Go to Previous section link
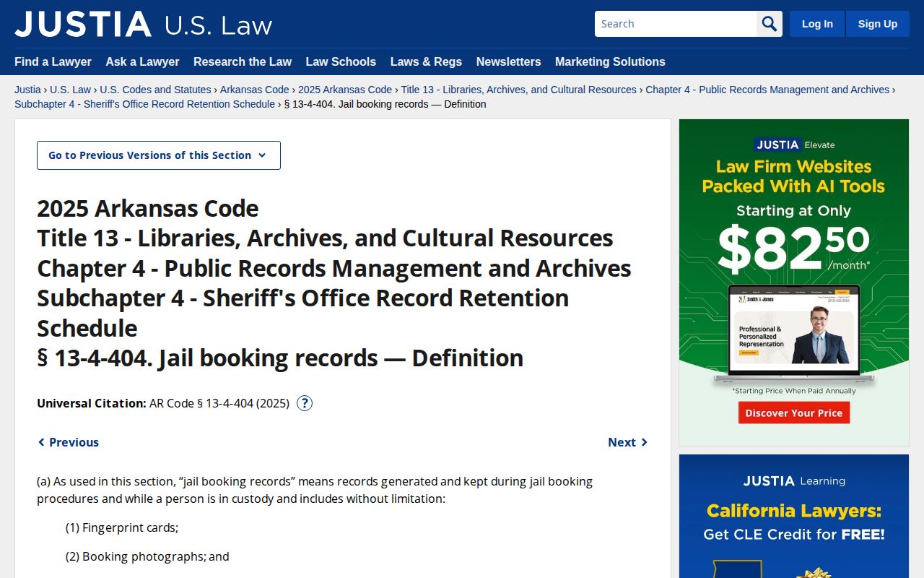 [x=68, y=442]
